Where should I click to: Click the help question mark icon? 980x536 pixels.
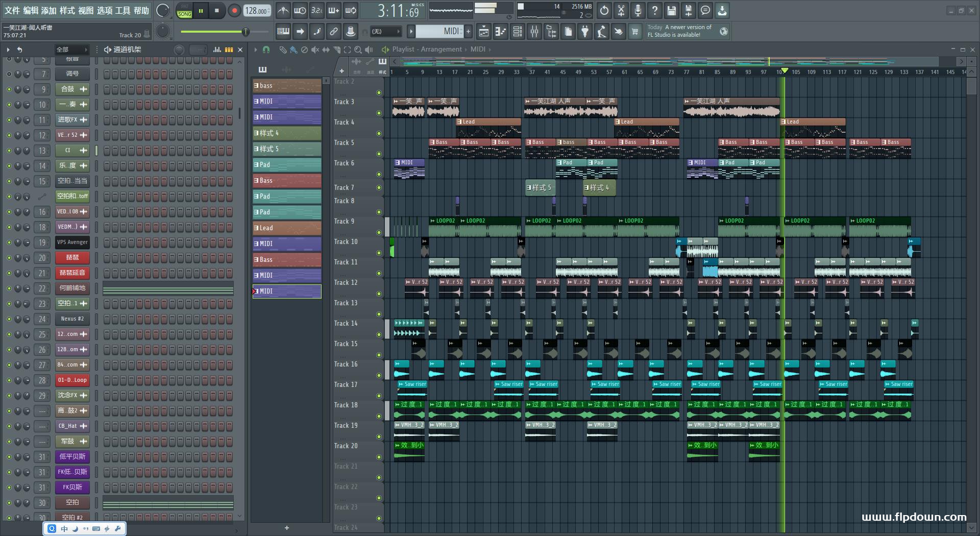coord(655,10)
